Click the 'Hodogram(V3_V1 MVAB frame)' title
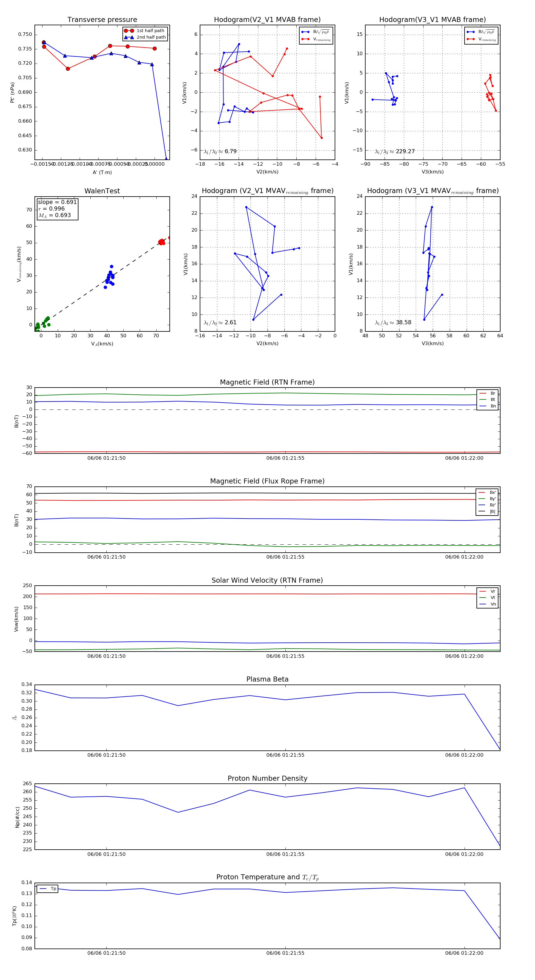The height and width of the screenshot is (980, 535). (432, 19)
